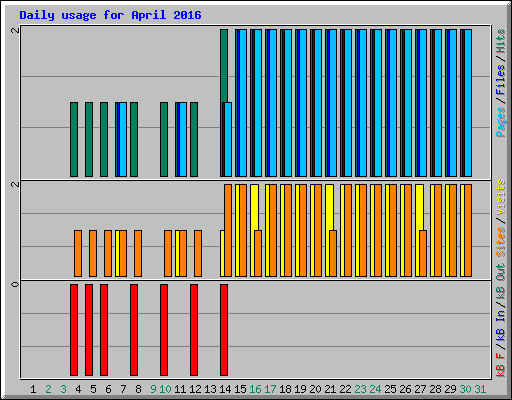Click the 'Hits' legend label

pos(500,41)
